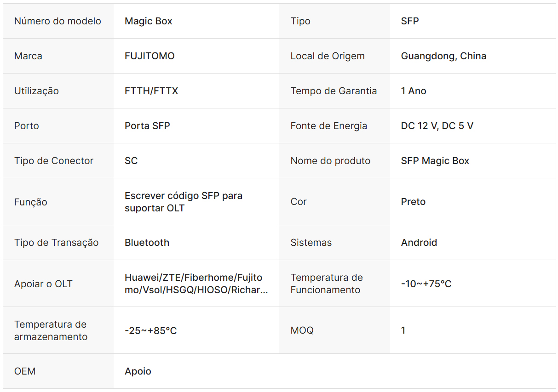Click the 'Apoio' OEM value
The width and height of the screenshot is (558, 392).
point(138,371)
